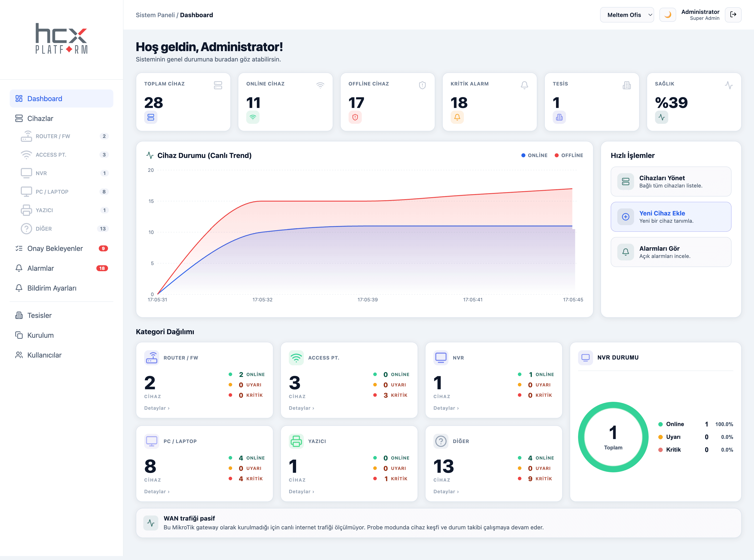
Task: Open the Dashboard menu item
Action: click(61, 99)
